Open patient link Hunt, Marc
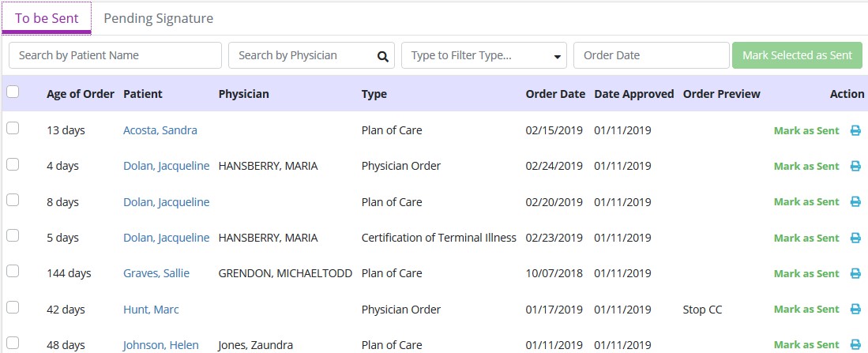Screen dimensions: 868x353 pos(151,310)
